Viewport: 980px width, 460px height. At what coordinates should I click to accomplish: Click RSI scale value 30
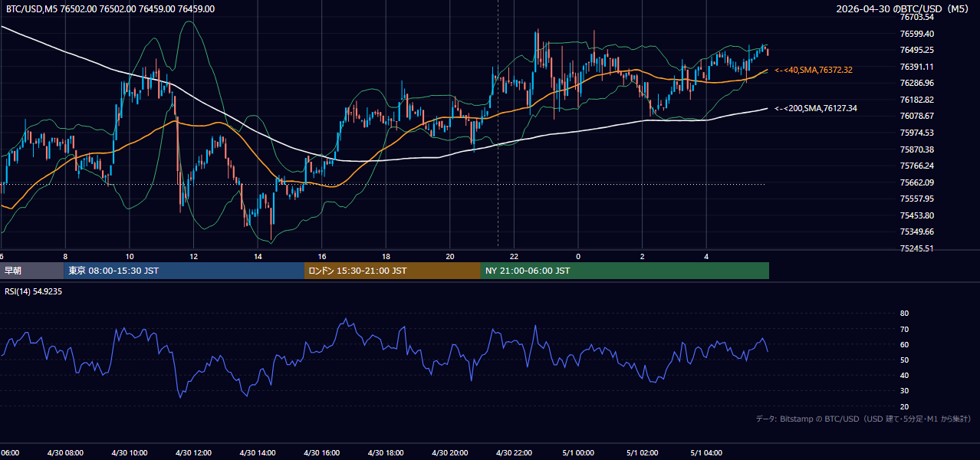(x=904, y=391)
